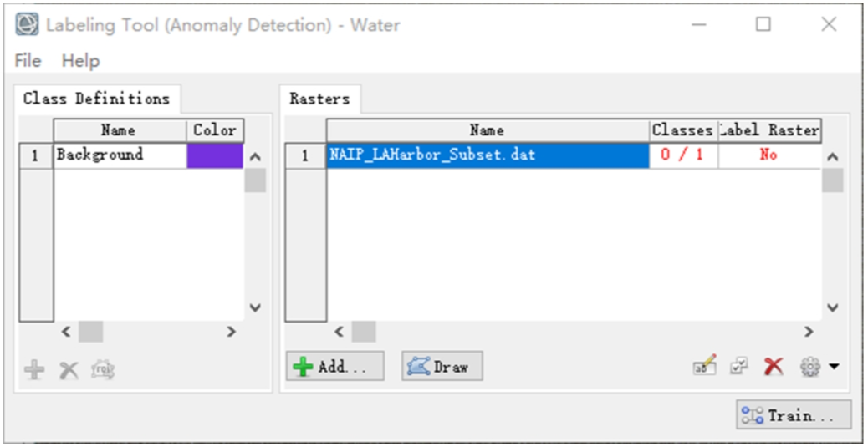Click the ROI import classes icon
Screen dimensions: 868x447
point(104,369)
